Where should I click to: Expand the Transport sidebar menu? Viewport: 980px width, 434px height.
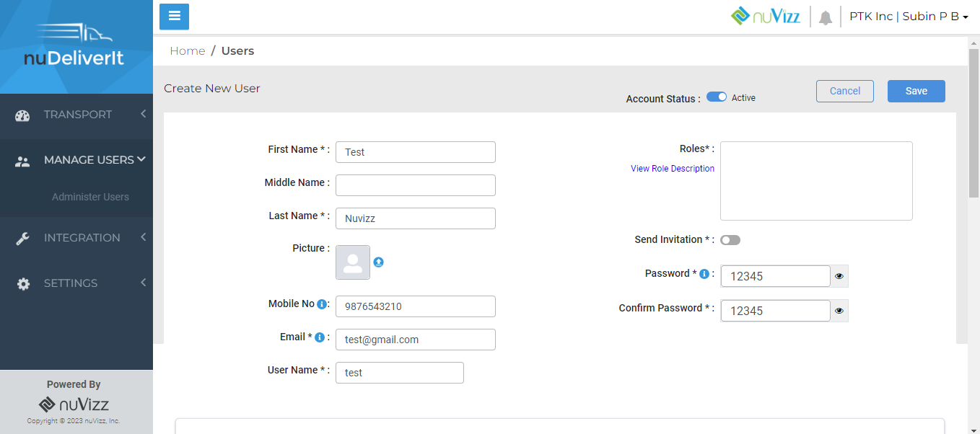point(78,115)
